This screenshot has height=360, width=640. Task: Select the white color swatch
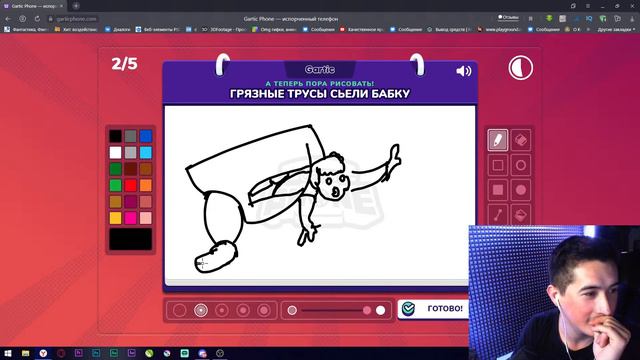pos(115,153)
